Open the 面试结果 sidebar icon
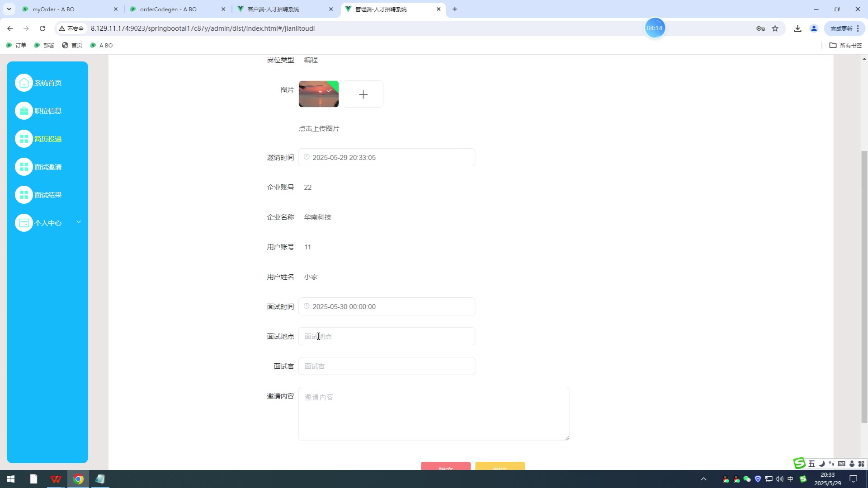 point(24,195)
